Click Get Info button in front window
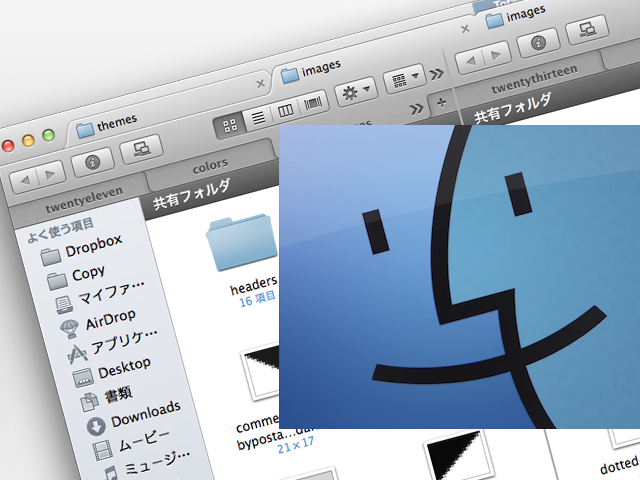Image resolution: width=640 pixels, height=480 pixels. (92, 162)
